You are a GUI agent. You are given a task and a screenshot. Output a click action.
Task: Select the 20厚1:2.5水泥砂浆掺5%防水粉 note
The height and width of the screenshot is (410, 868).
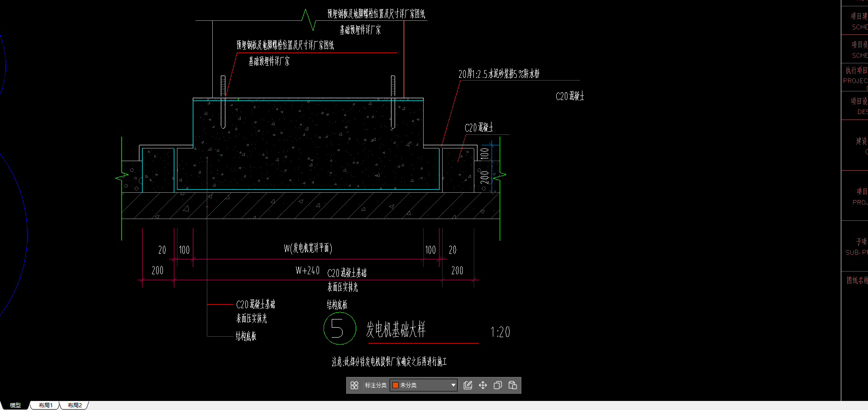pyautogui.click(x=499, y=74)
